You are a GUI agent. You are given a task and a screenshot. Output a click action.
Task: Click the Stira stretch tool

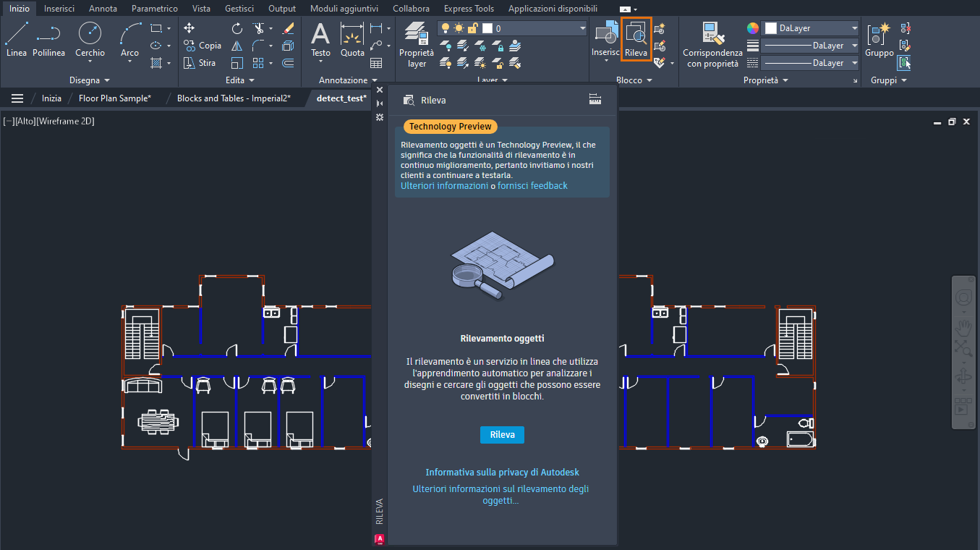tap(200, 63)
